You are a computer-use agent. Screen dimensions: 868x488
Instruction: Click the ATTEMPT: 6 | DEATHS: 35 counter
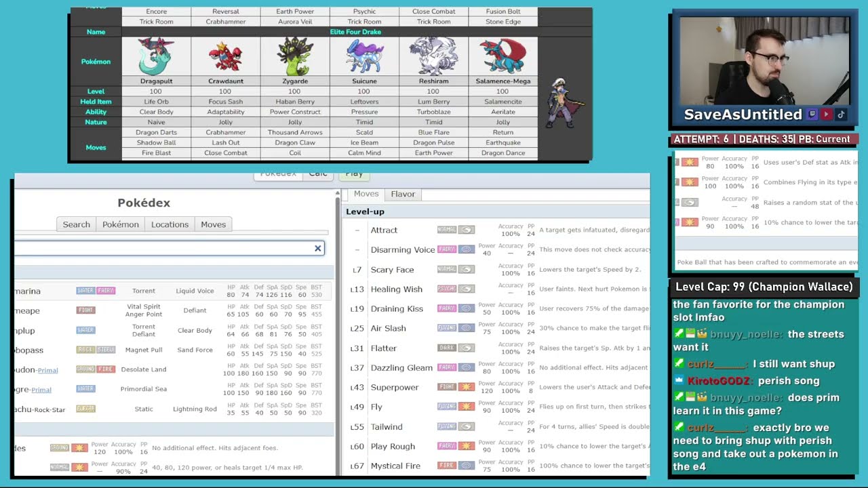click(764, 139)
